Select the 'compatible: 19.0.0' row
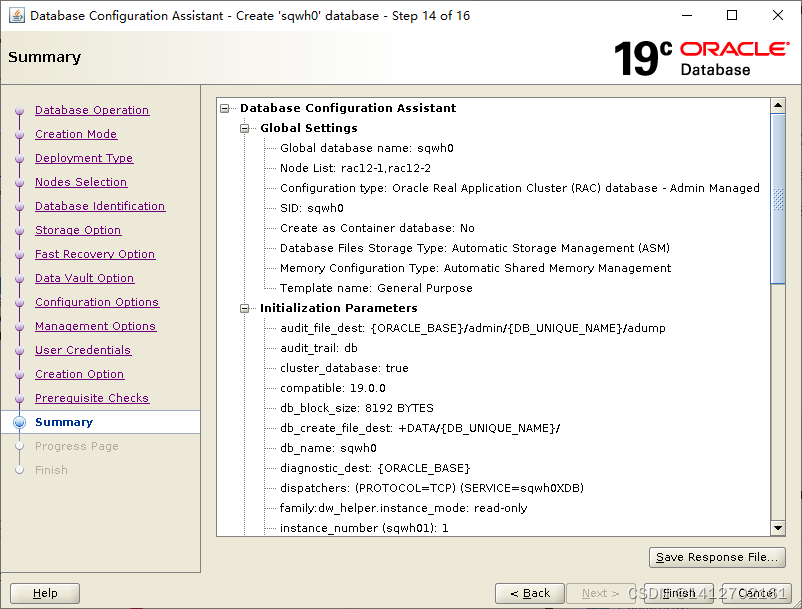The width and height of the screenshot is (802, 609). (333, 388)
